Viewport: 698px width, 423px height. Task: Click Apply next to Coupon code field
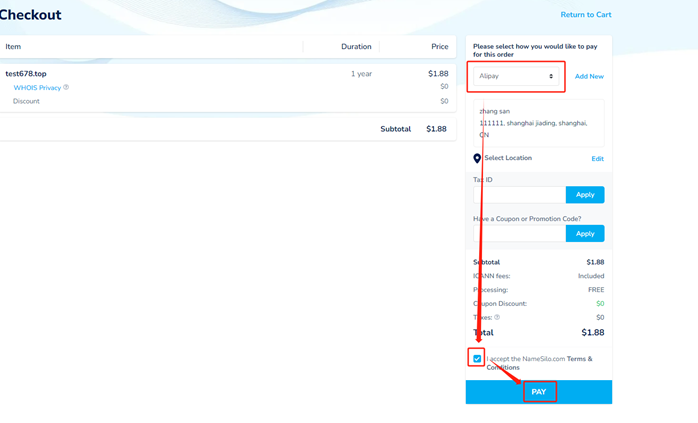(x=585, y=233)
